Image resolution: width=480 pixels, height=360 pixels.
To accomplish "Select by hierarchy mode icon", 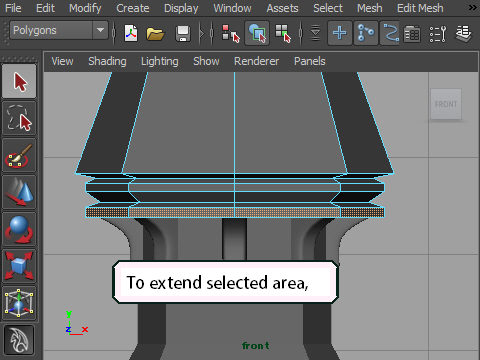I will pyautogui.click(x=231, y=33).
